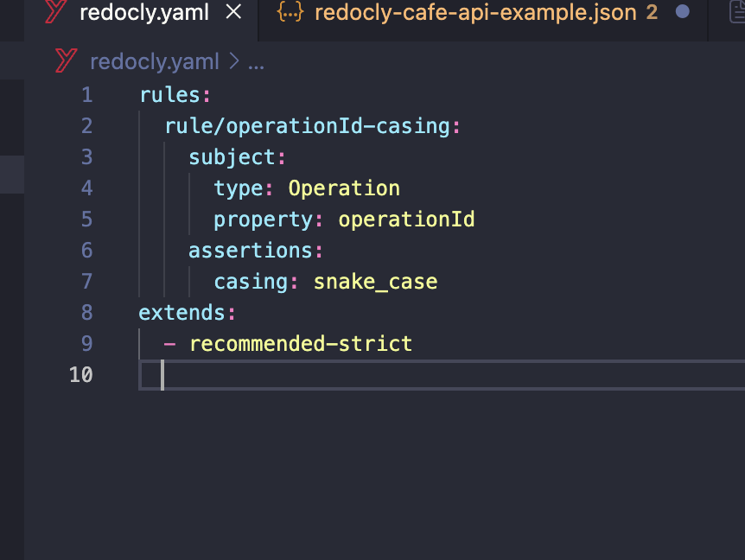Click on the rule/operationId-casing key
Viewport: 745px width, 560px height.
point(308,126)
